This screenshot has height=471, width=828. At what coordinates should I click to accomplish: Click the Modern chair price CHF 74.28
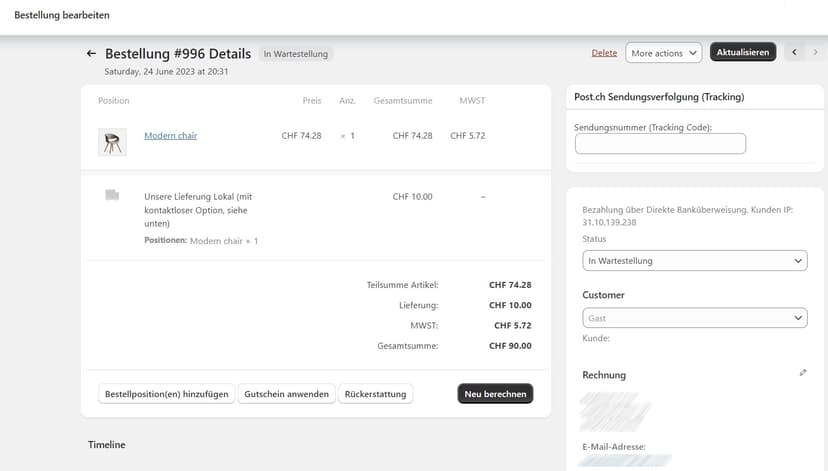[x=302, y=136]
